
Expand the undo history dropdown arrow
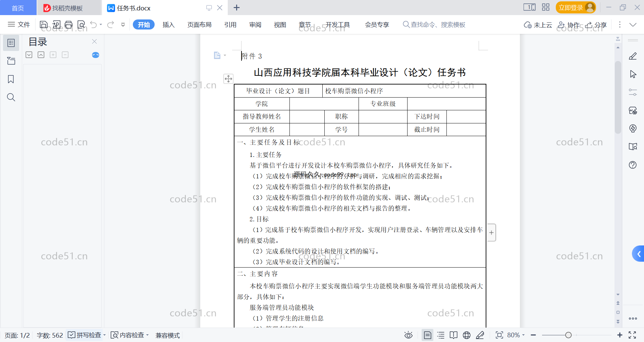pyautogui.click(x=101, y=24)
